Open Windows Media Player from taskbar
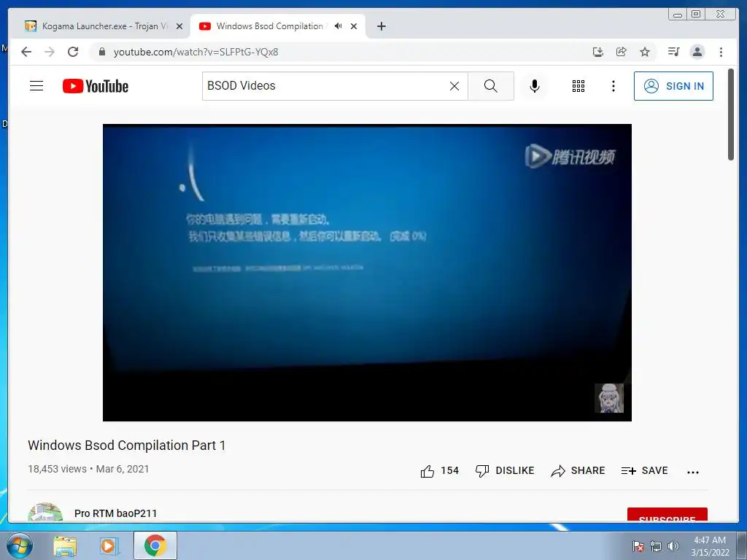 109,545
